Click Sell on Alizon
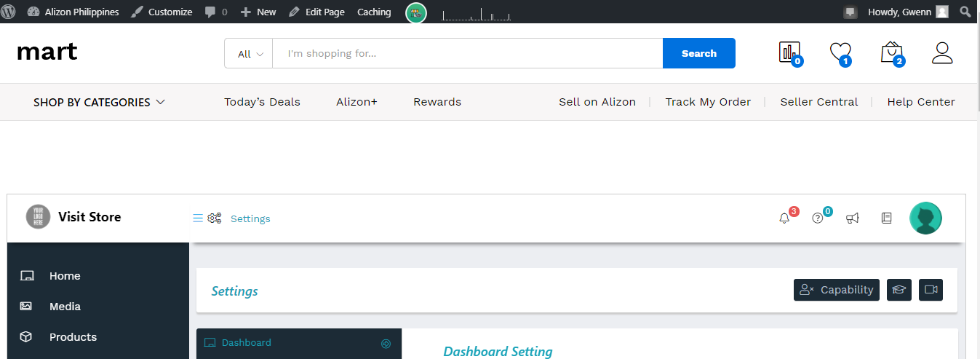Viewport: 980px width, 359px height. tap(597, 102)
